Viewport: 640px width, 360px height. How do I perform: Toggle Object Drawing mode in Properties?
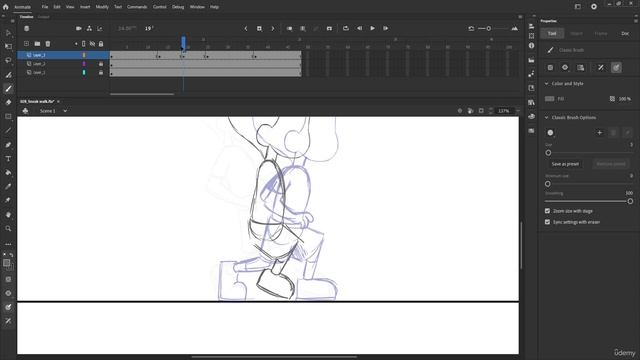coord(550,67)
